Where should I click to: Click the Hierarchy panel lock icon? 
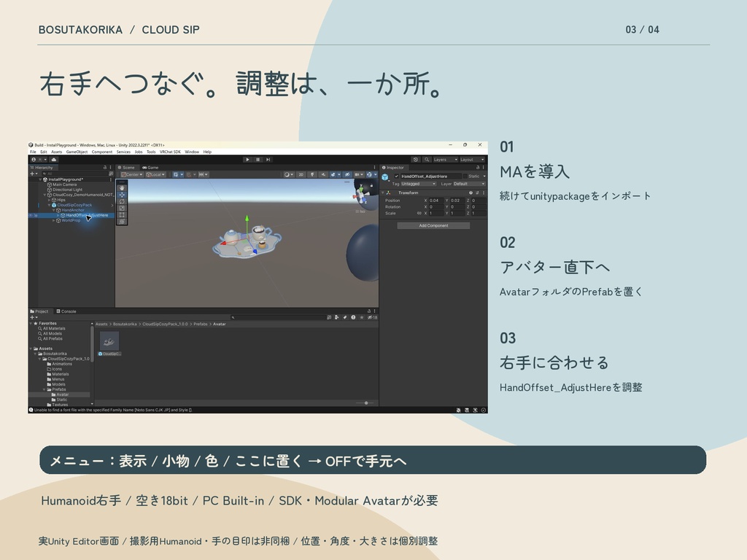(105, 168)
